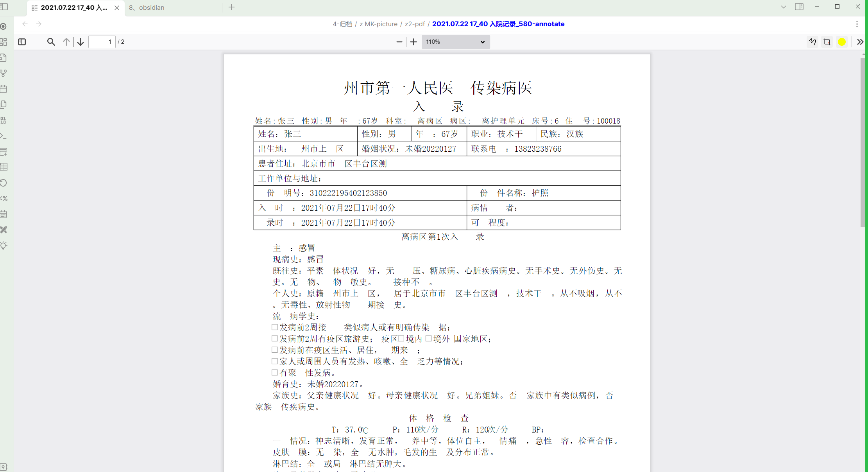Click the page number input field

coord(102,42)
